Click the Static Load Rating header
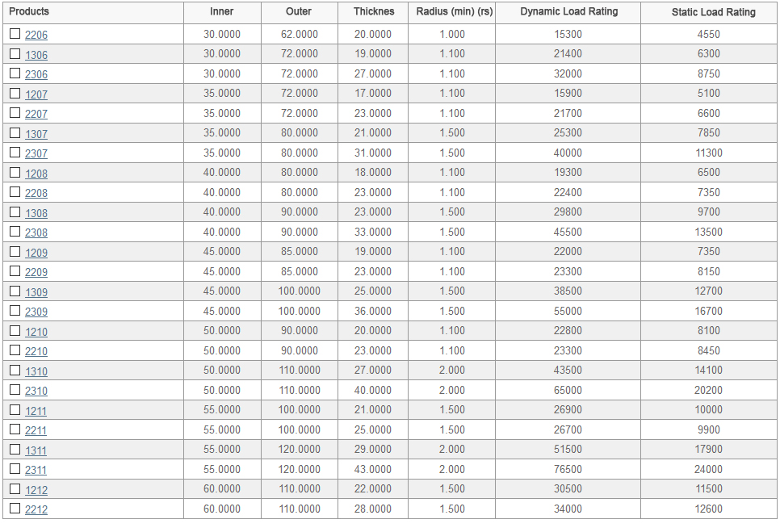This screenshot has width=780, height=532. click(x=713, y=12)
